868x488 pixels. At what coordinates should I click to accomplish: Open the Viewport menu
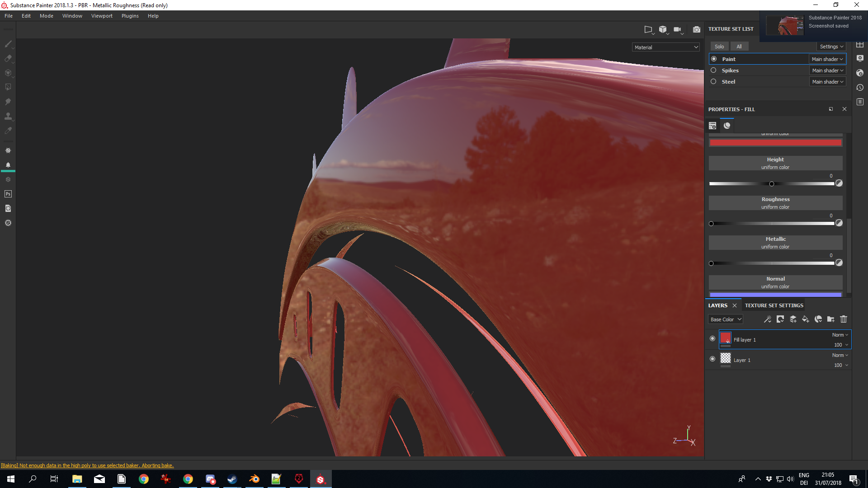(102, 16)
